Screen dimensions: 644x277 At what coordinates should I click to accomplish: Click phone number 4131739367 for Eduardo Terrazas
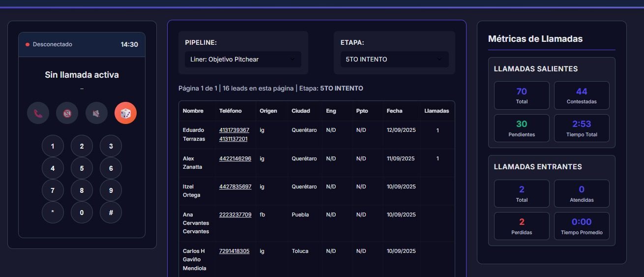tap(234, 130)
